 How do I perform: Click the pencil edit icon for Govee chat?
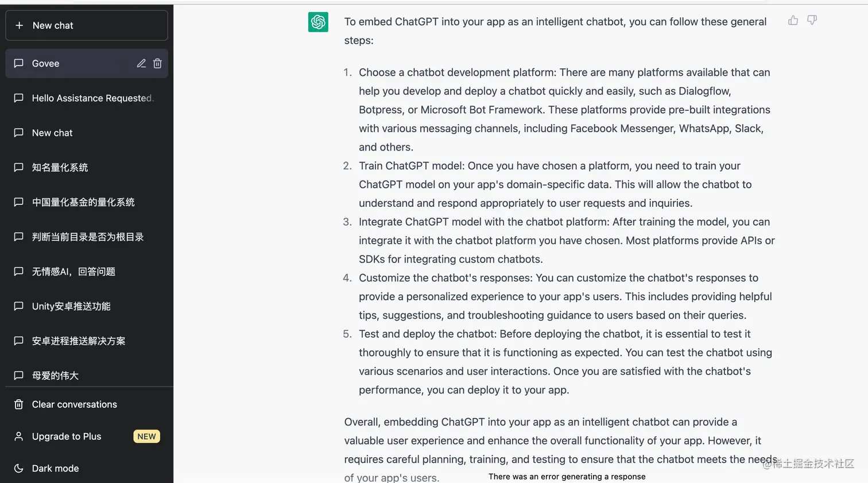(141, 64)
